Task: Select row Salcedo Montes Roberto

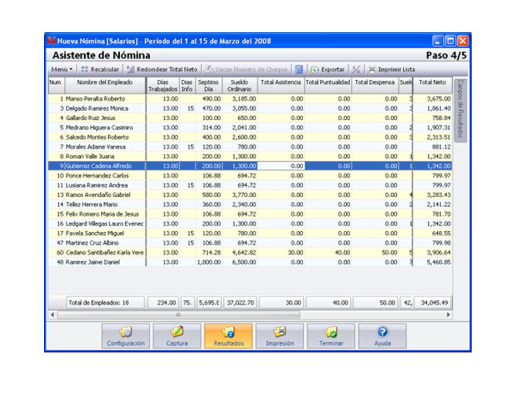Action: point(250,137)
